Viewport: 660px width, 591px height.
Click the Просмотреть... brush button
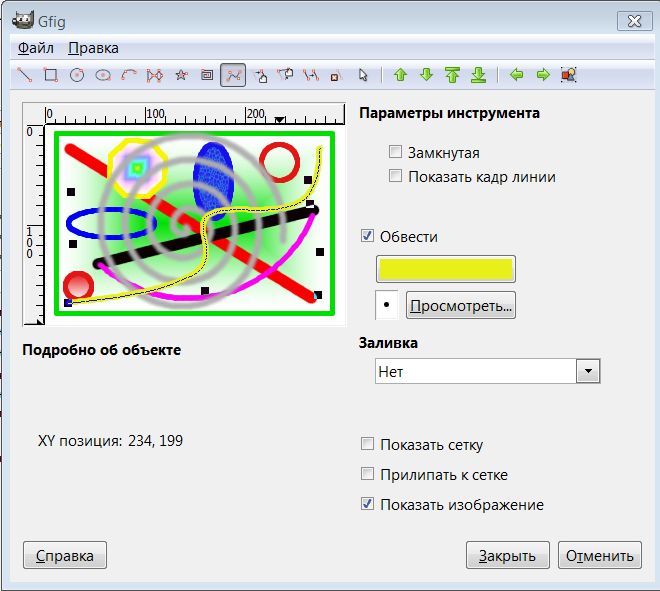tap(461, 305)
